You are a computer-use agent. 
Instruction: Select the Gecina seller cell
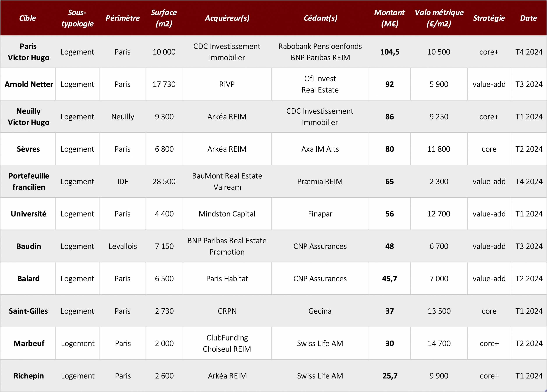pyautogui.click(x=320, y=311)
